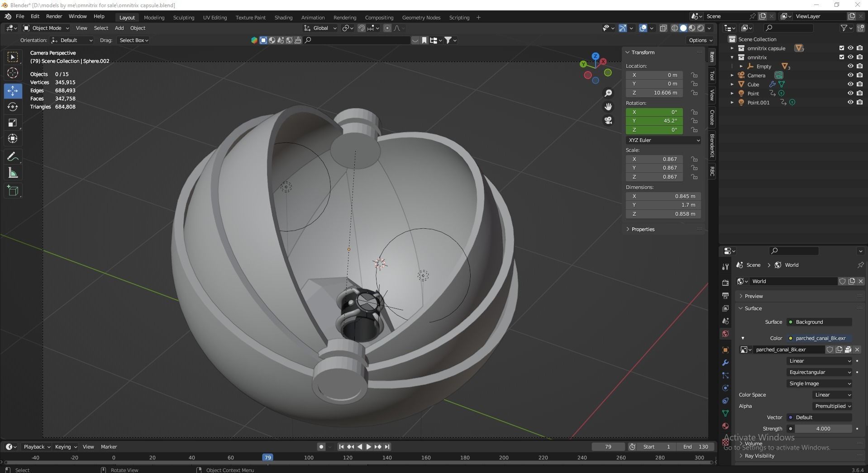The width and height of the screenshot is (868, 473).
Task: Click the viewport zoom magnifier icon
Action: pos(608,93)
